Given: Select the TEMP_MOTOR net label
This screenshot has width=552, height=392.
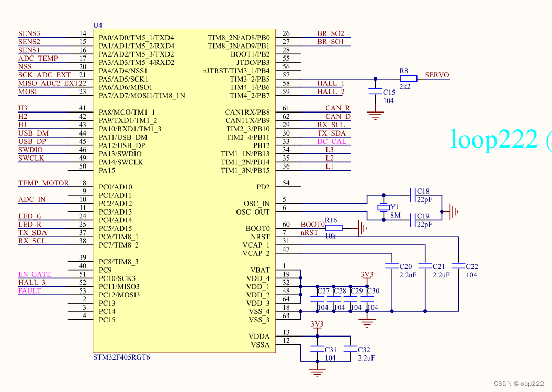Looking at the screenshot, I should 43,183.
